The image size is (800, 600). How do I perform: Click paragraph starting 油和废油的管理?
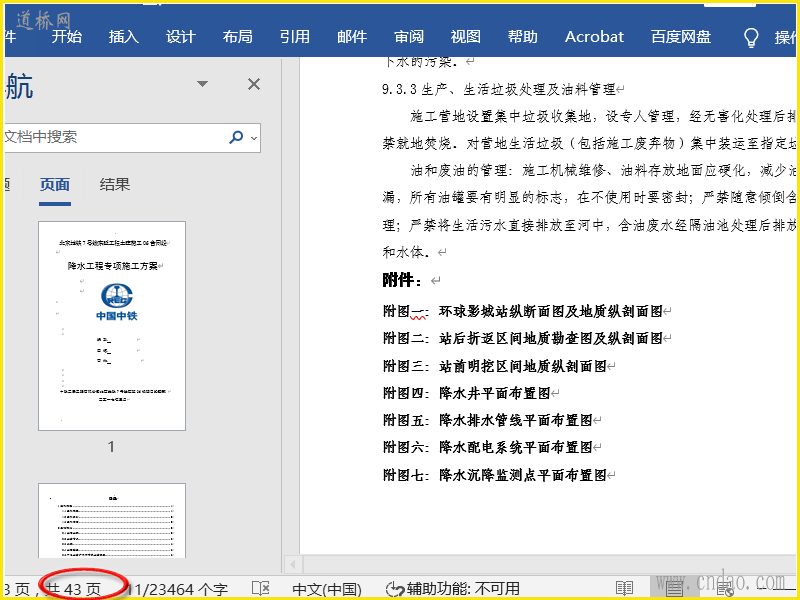coord(589,211)
